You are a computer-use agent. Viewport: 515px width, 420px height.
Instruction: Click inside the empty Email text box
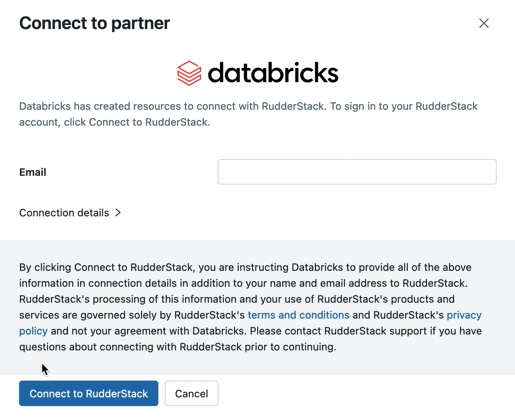[x=357, y=172]
